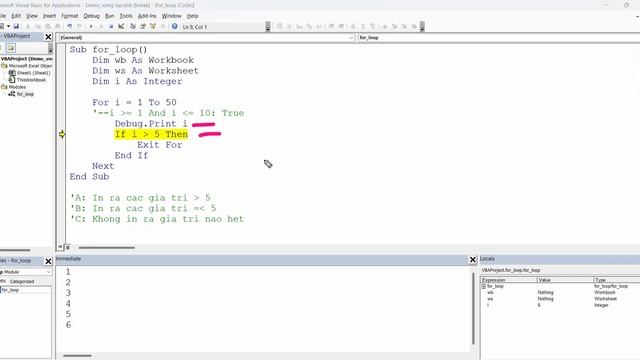The image size is (640, 360).
Task: Open Edit toolbar options dropdown at far right
Action: click(x=422, y=27)
